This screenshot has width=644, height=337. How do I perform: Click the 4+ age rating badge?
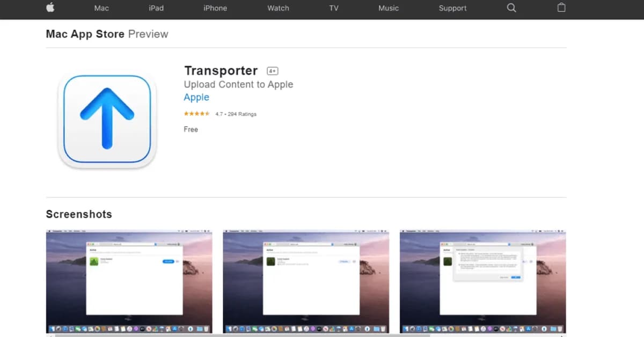pyautogui.click(x=272, y=71)
